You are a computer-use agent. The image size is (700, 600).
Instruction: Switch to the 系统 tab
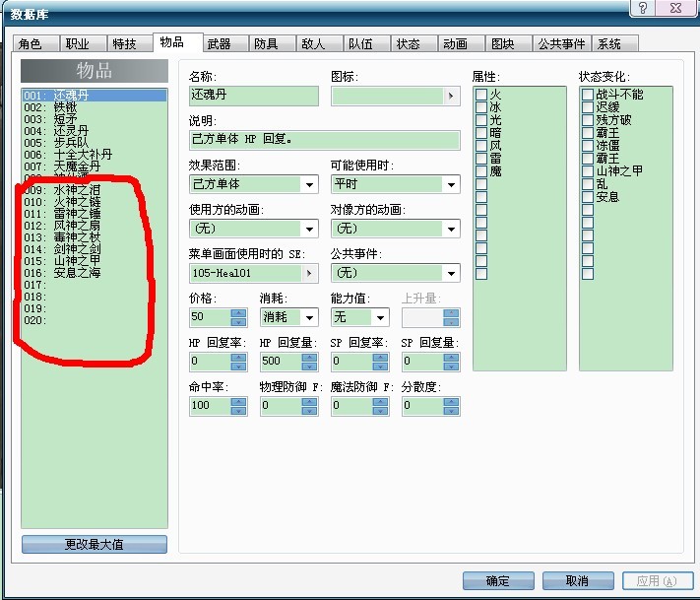click(x=615, y=43)
